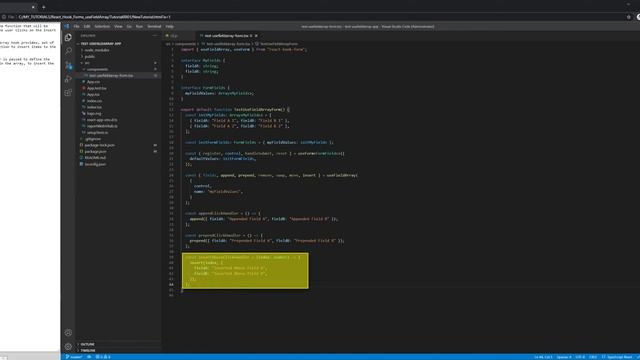This screenshot has width=640, height=360.
Task: Open the errors and warnings count in status bar
Action: click(x=103, y=357)
